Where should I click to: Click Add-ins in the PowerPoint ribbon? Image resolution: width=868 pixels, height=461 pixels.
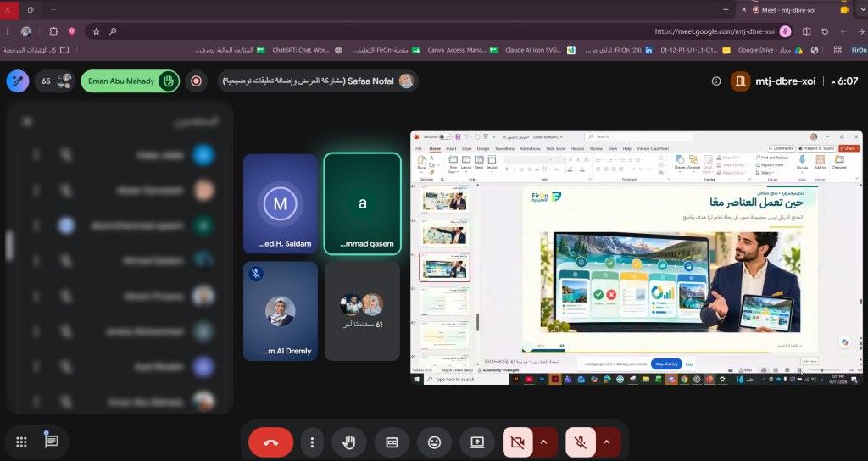tap(820, 163)
